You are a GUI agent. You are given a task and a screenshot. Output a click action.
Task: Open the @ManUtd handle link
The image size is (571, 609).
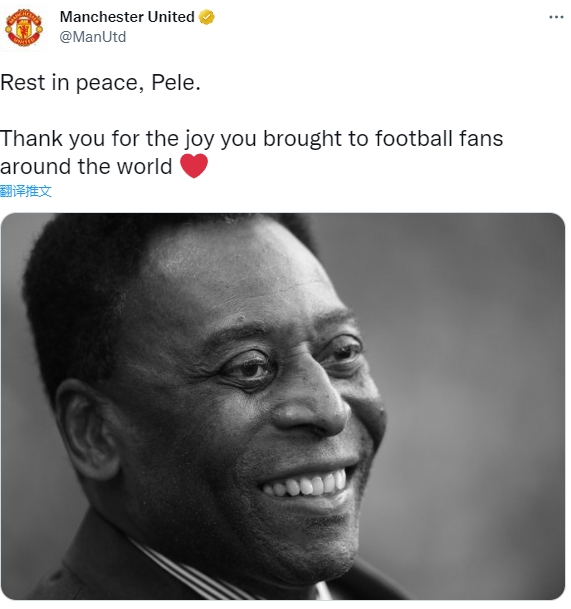(x=93, y=37)
